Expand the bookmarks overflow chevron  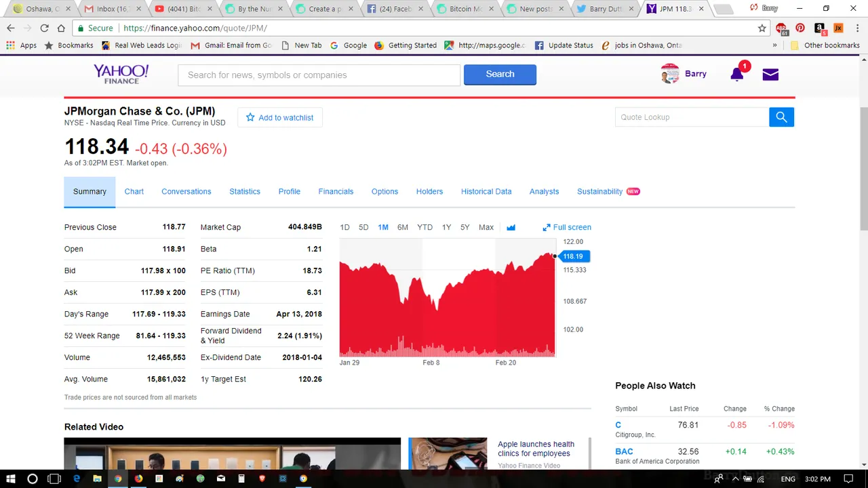coord(774,45)
